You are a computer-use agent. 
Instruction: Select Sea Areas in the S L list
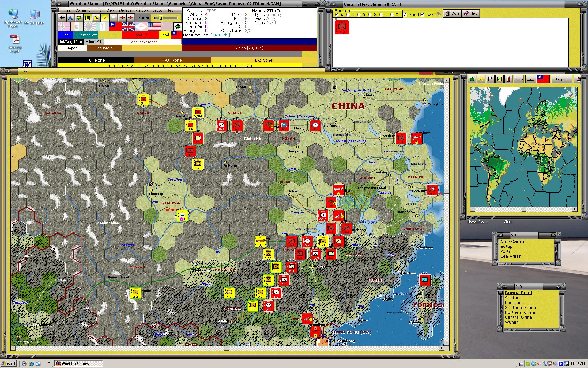click(511, 256)
